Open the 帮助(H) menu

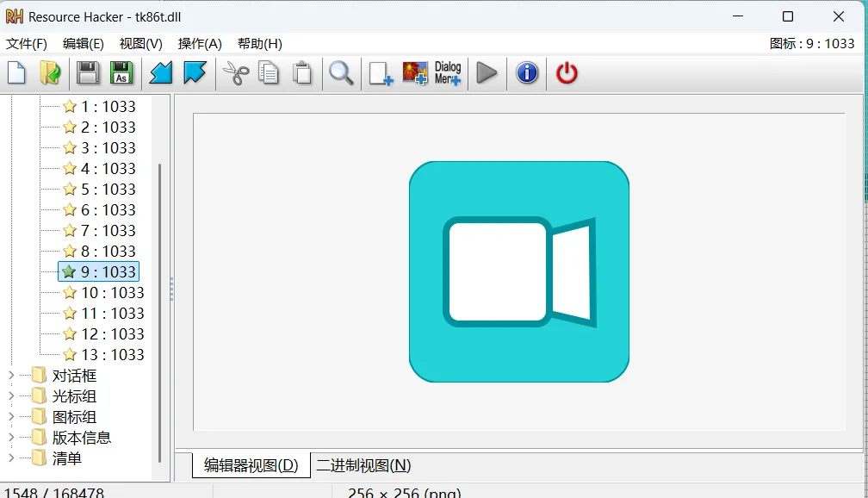260,44
